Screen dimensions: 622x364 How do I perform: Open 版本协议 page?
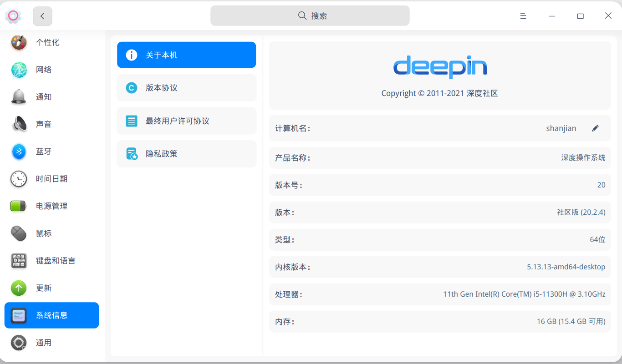(x=186, y=88)
